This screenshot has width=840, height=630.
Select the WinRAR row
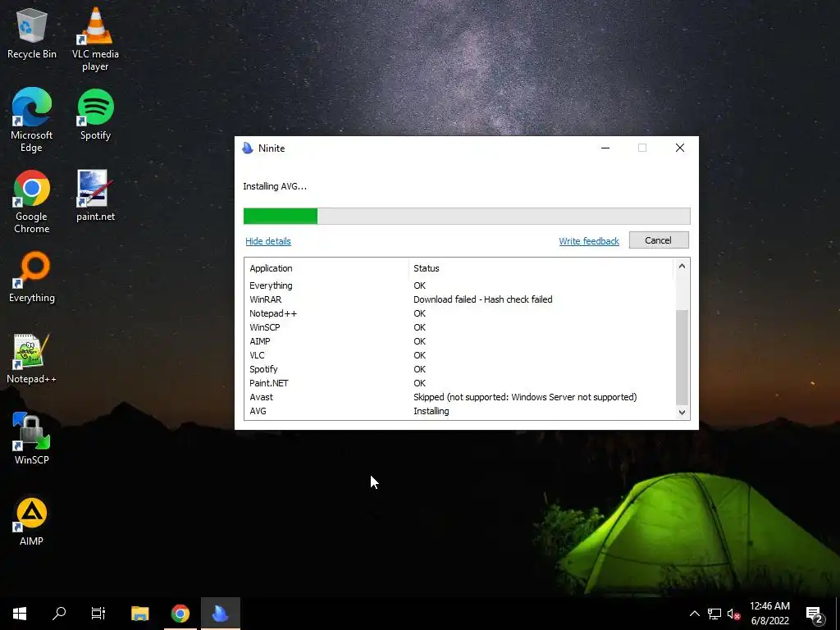459,299
